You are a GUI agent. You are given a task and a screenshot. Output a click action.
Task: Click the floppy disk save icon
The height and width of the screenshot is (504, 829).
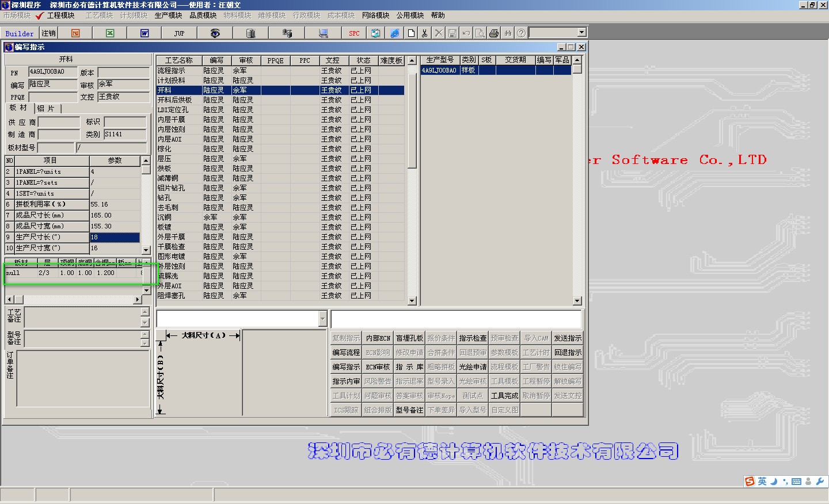coord(452,33)
